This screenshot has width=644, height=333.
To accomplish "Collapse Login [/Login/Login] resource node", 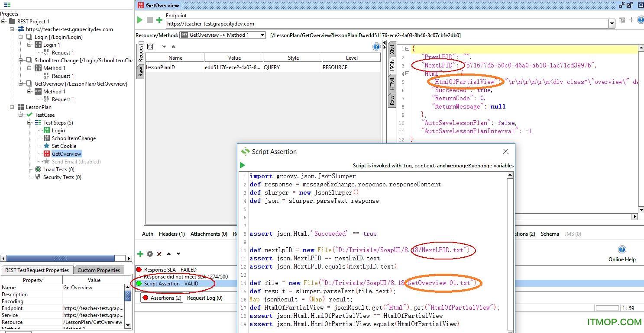I will tap(21, 37).
